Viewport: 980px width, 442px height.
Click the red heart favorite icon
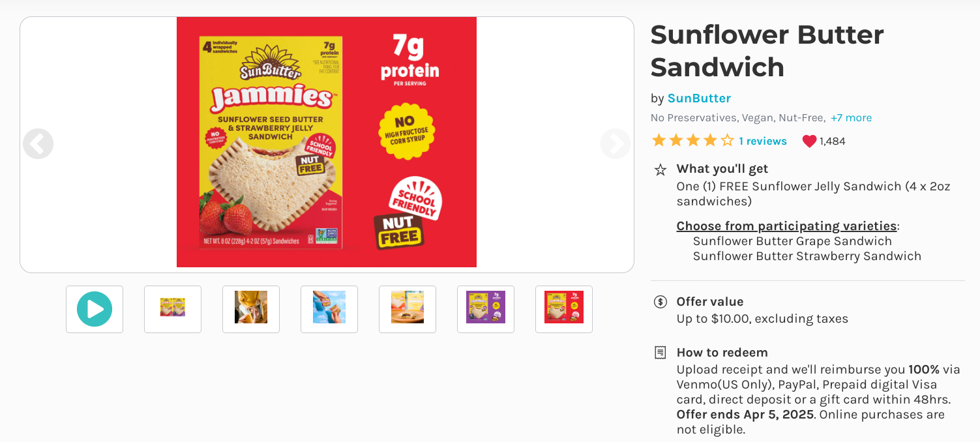(809, 141)
